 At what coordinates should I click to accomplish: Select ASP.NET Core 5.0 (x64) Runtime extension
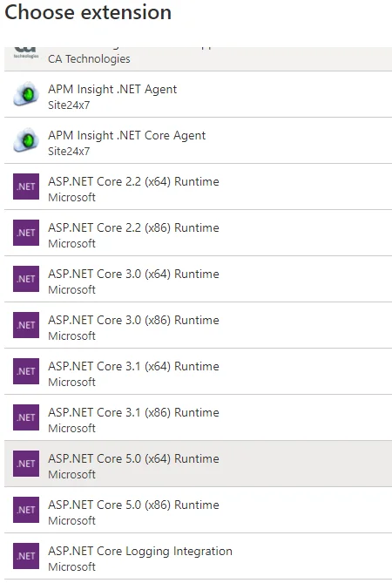tap(198, 464)
